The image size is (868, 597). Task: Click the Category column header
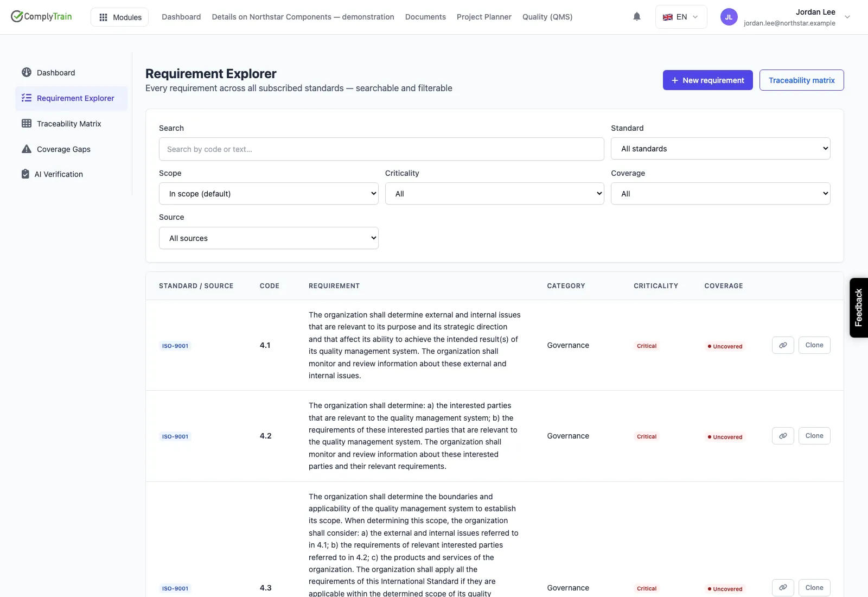[566, 286]
